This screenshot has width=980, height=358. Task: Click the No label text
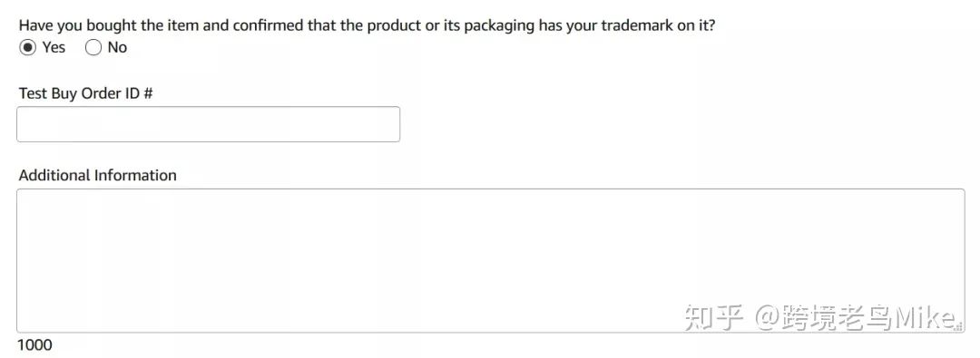(x=117, y=47)
